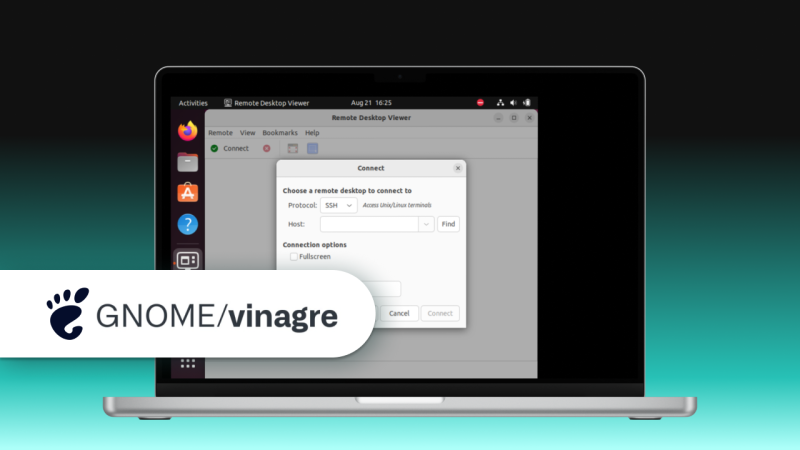
Task: Click the Find button
Action: 448,224
